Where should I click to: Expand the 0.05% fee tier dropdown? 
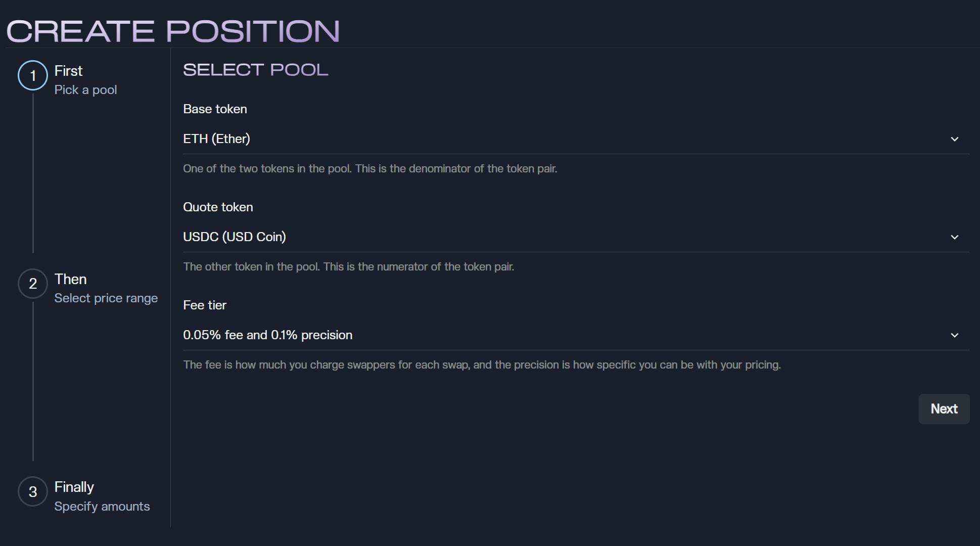[x=576, y=335]
